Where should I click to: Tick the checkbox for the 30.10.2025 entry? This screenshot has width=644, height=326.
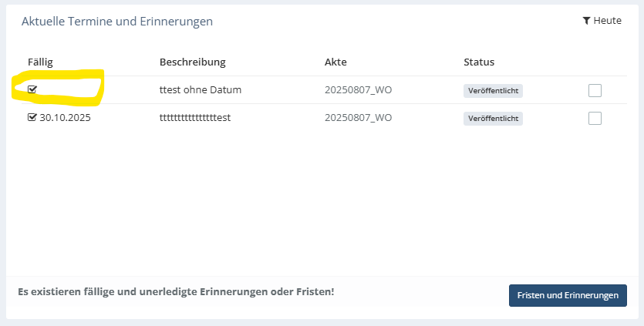click(595, 118)
